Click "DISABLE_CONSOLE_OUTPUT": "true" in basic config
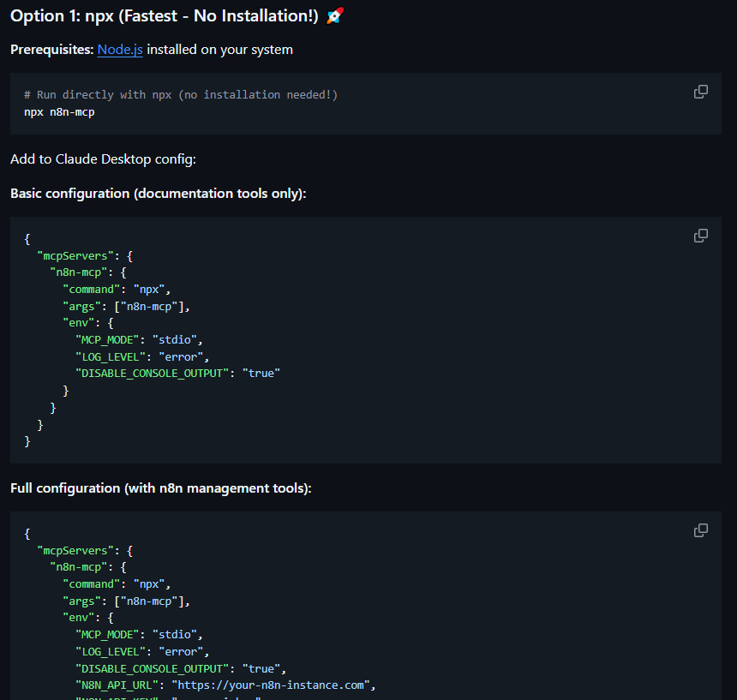 click(x=177, y=374)
